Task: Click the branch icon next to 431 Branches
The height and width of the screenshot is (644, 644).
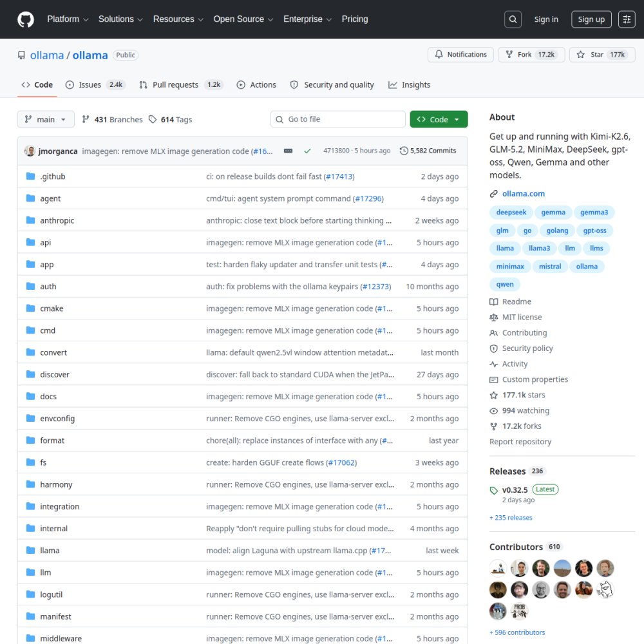Action: (86, 120)
